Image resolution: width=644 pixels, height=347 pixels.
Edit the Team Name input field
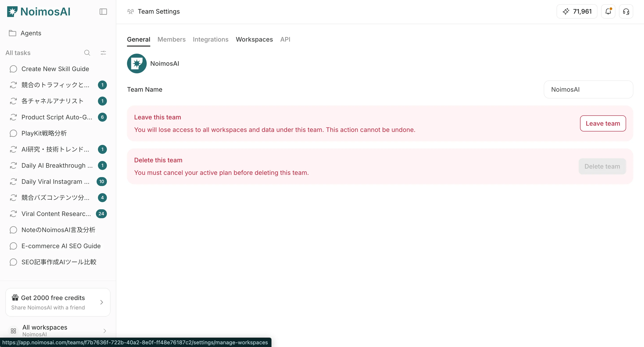pyautogui.click(x=588, y=89)
